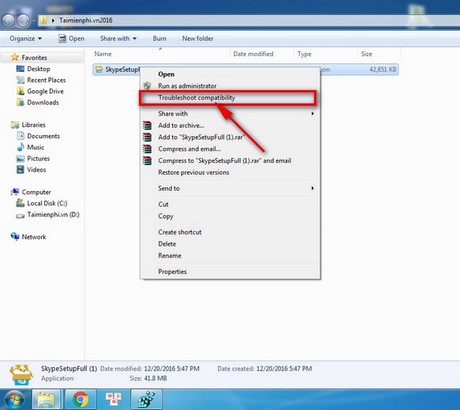The width and height of the screenshot is (460, 410).
Task: Click New folder in toolbar
Action: [198, 38]
